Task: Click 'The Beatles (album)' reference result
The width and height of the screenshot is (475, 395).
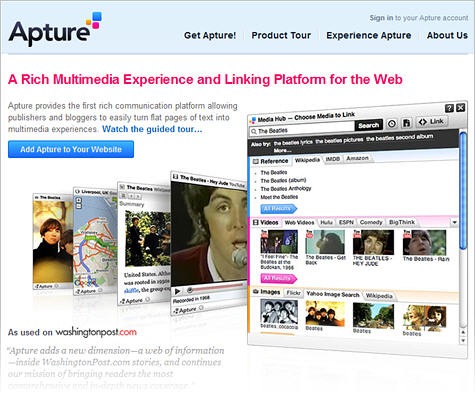Action: pyautogui.click(x=283, y=180)
